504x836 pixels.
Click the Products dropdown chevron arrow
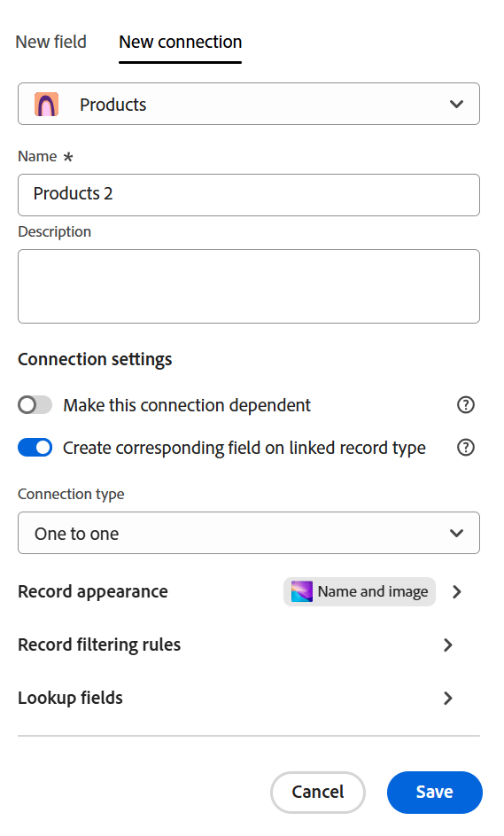(456, 104)
